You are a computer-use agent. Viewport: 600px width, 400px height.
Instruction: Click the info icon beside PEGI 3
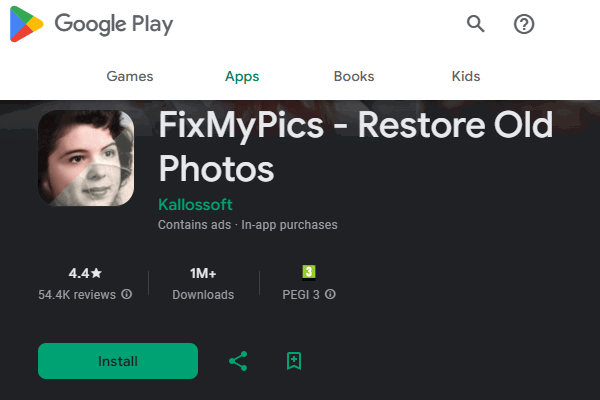330,295
